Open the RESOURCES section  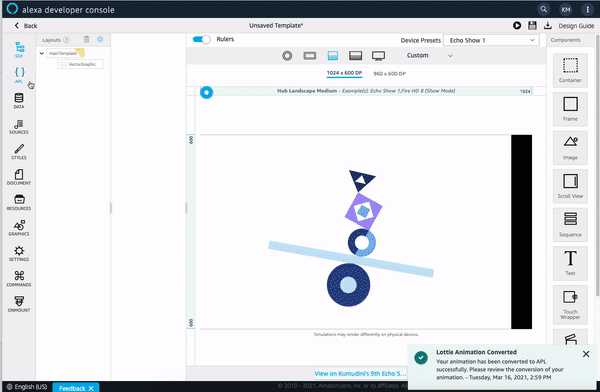point(19,203)
